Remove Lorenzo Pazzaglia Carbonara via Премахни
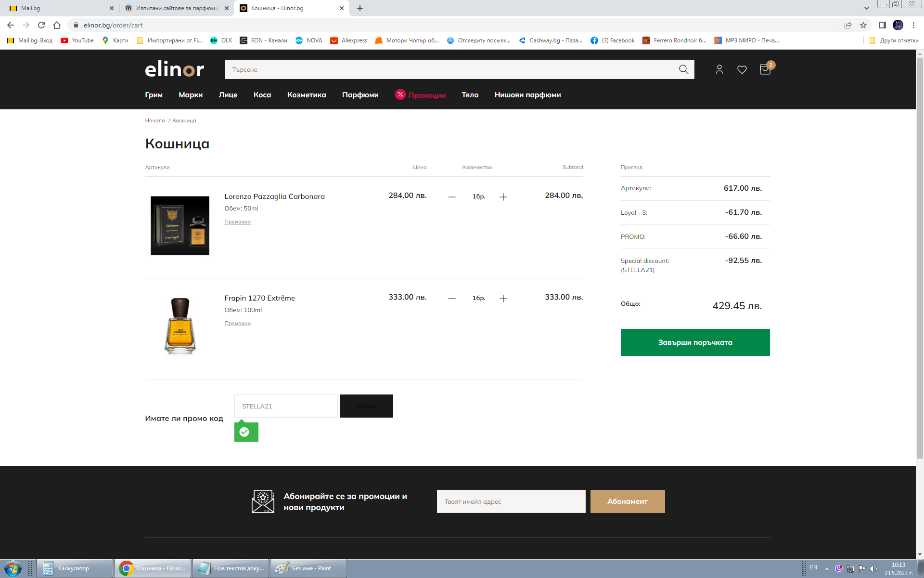The height and width of the screenshot is (578, 924). click(x=237, y=222)
